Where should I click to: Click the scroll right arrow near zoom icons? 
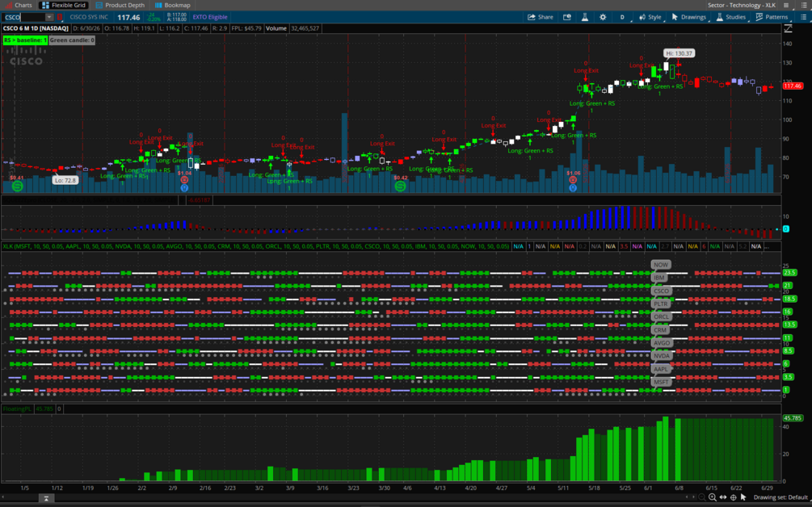click(x=694, y=497)
